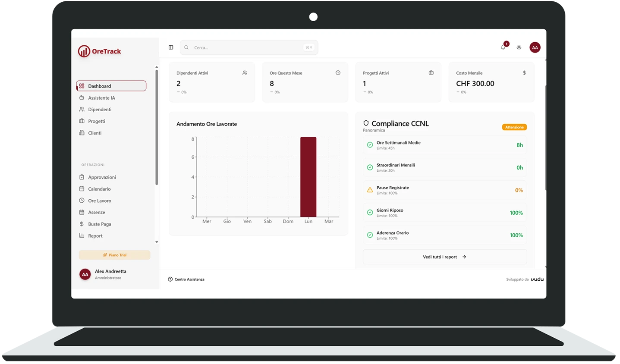
Task: Open the Progetti section from sidebar
Action: pos(97,121)
